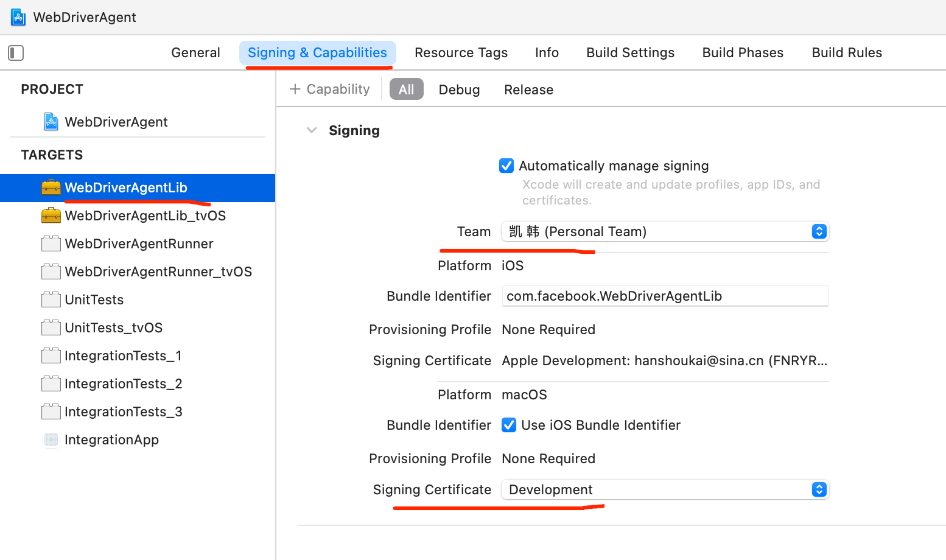Switch to the General tab

tap(195, 53)
